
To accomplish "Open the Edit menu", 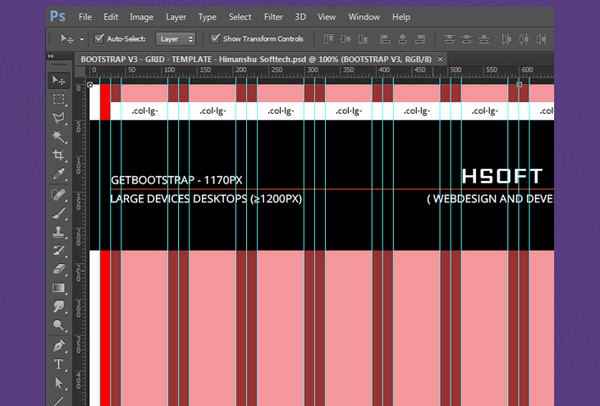I will click(x=111, y=17).
